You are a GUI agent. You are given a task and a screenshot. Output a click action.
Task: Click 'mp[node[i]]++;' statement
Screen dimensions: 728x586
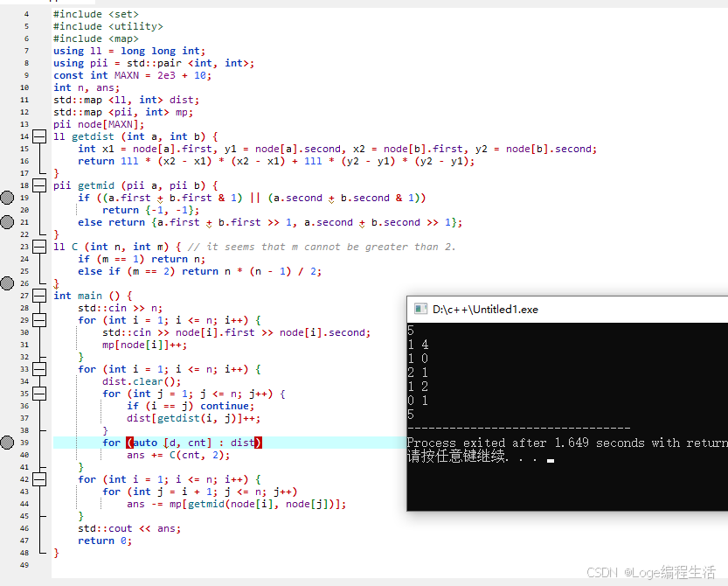pos(144,345)
